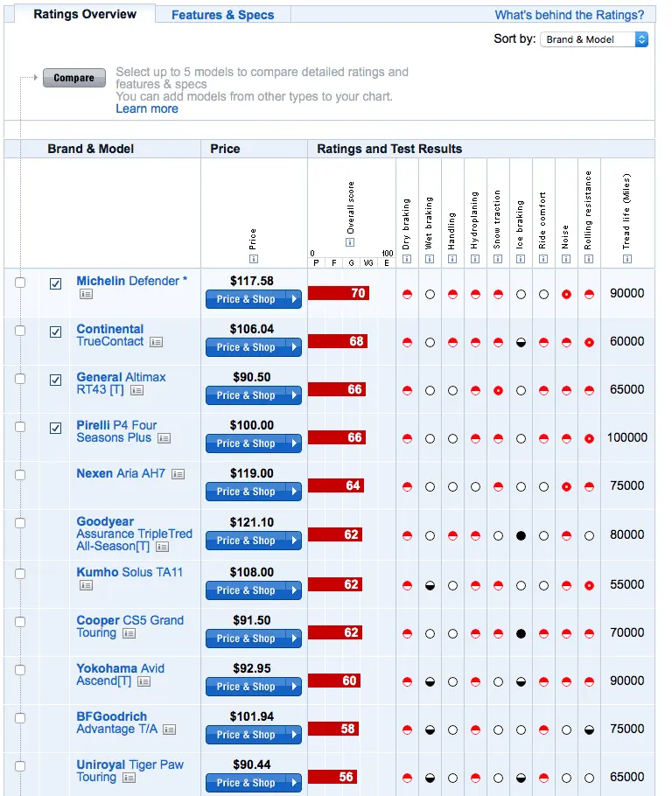The image size is (672, 796).
Task: Tick compare checkbox for Goodyear Assurance TripleTred
Action: [20, 523]
